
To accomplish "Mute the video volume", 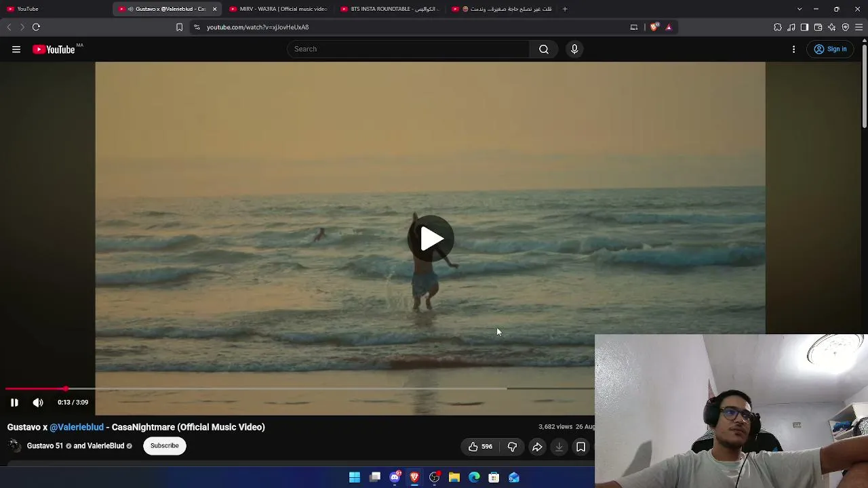I will point(38,403).
